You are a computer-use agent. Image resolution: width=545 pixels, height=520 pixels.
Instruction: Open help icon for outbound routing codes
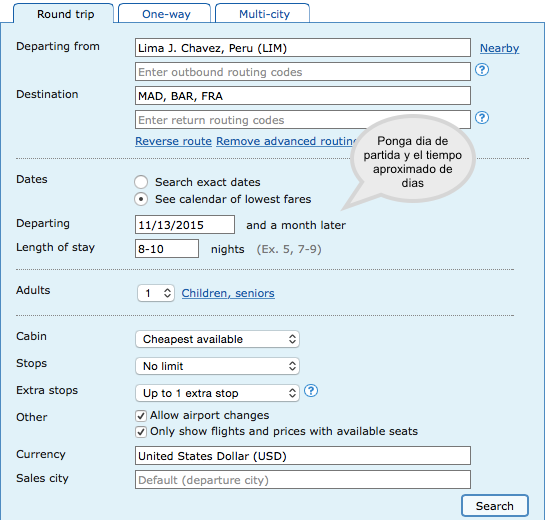coord(482,70)
